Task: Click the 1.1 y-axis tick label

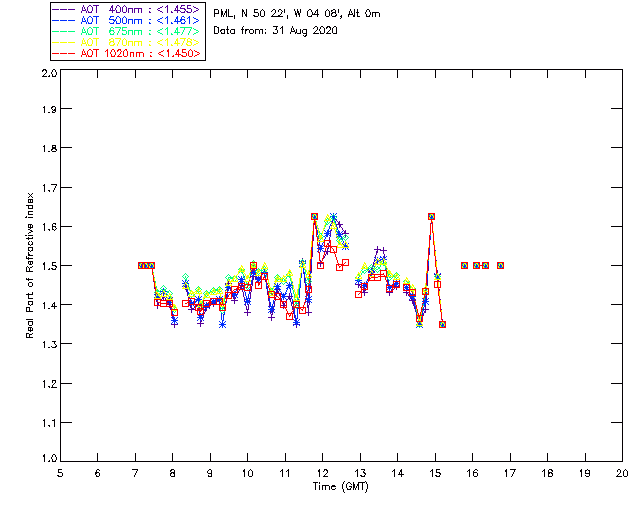Action: 49,423
